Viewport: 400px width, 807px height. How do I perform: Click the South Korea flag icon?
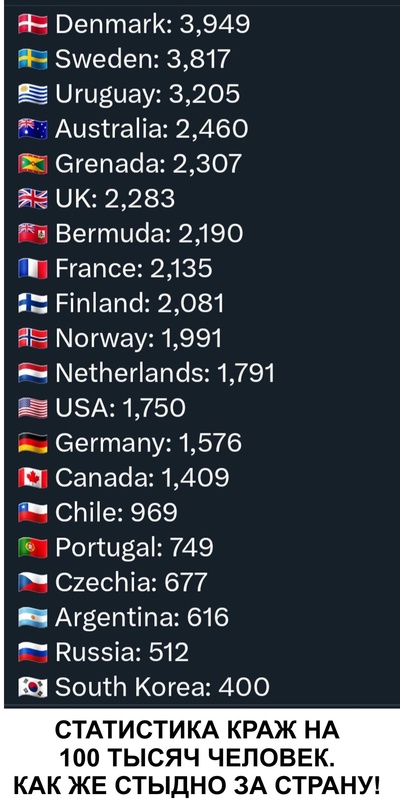(33, 687)
